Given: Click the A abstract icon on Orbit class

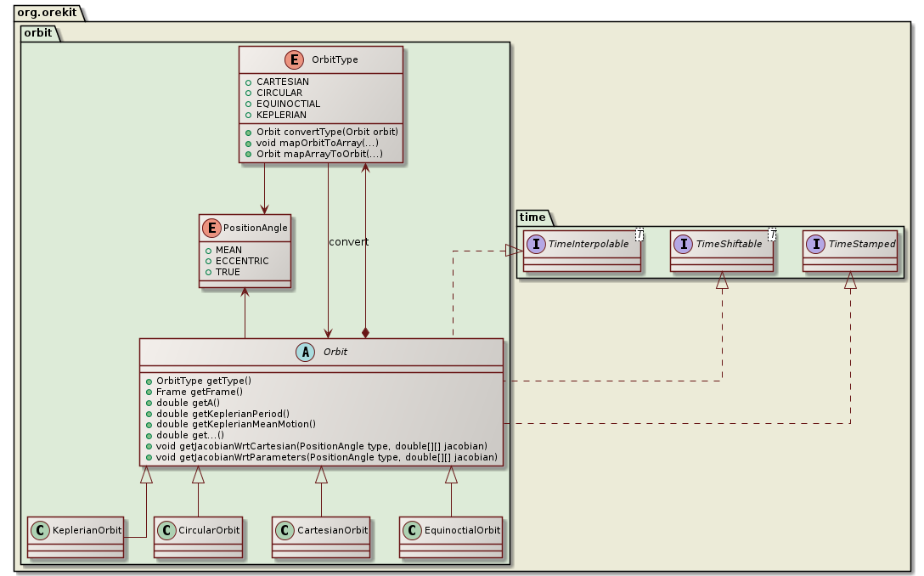Looking at the screenshot, I should pyautogui.click(x=304, y=351).
